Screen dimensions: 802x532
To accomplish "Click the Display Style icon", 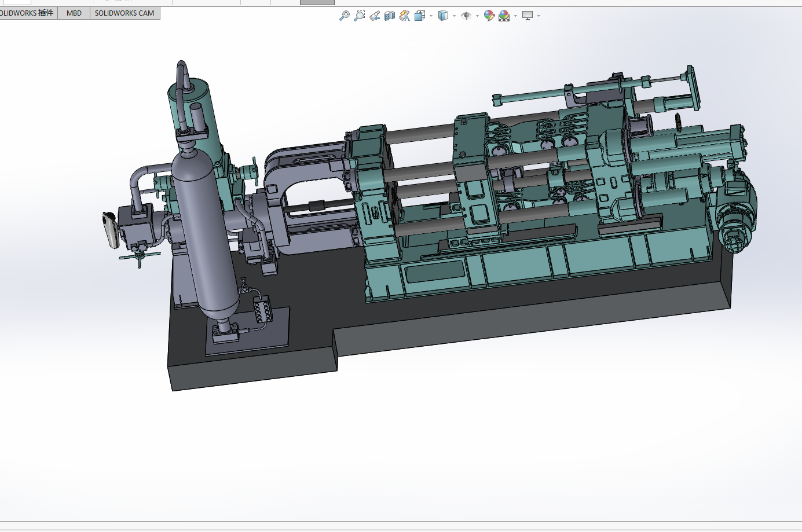I will 444,16.
